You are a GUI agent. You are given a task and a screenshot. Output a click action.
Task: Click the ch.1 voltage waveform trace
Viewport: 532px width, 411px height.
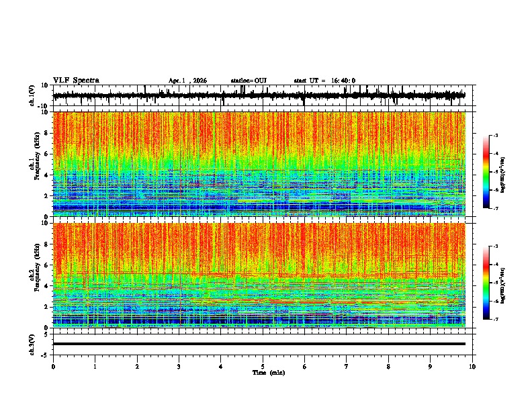[259, 95]
